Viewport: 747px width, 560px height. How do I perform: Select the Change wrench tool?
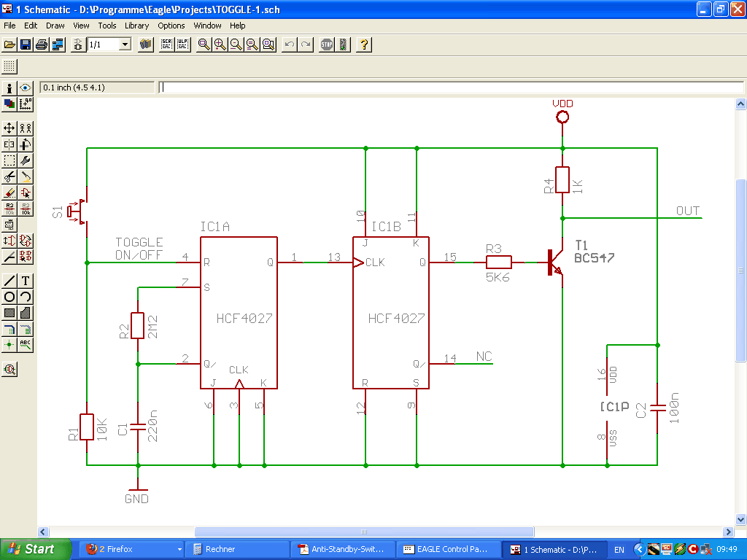pyautogui.click(x=26, y=160)
